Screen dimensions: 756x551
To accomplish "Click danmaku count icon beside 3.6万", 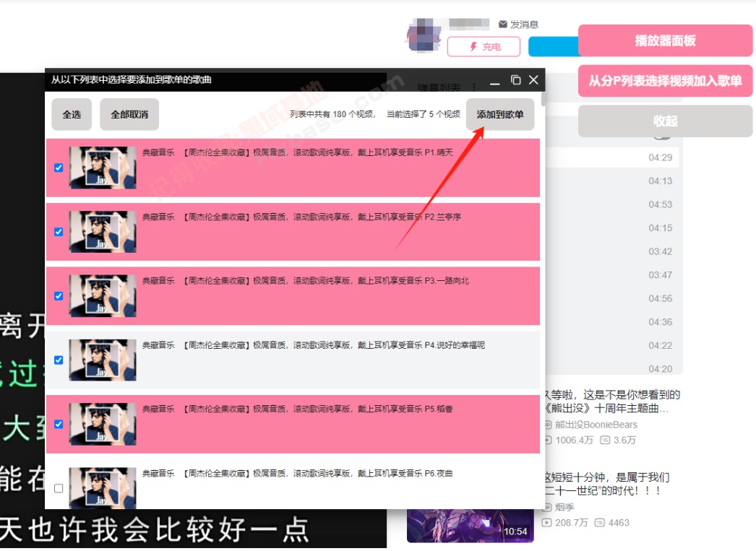I will click(605, 441).
